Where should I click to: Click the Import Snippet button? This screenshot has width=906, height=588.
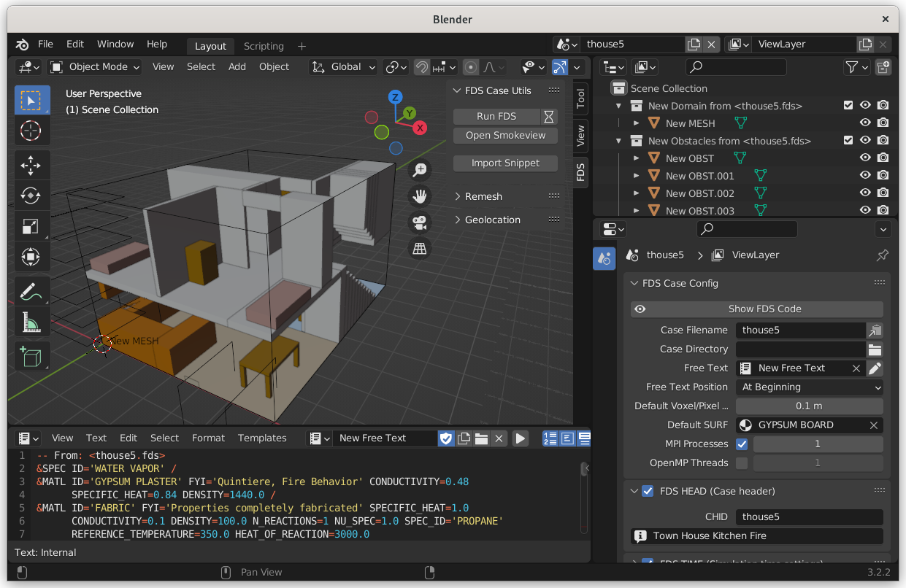[505, 163]
